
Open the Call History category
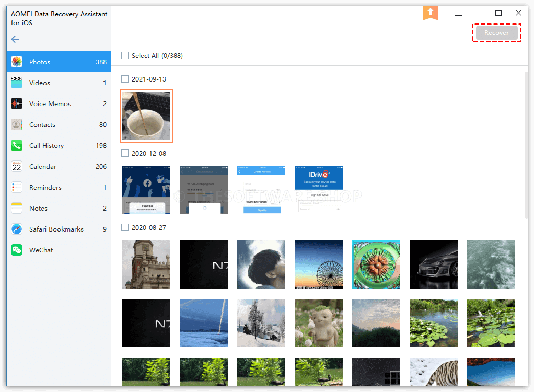(59, 145)
